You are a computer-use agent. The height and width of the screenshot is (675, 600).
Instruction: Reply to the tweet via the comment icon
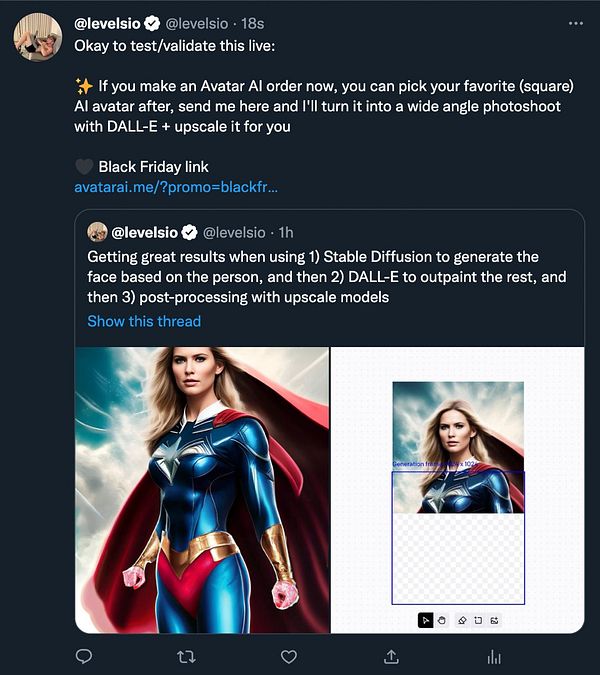tap(84, 657)
